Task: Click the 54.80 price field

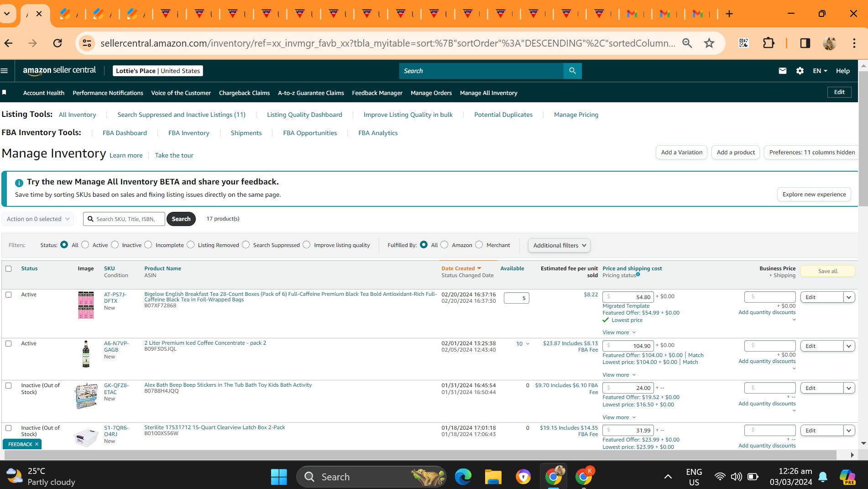Action: (x=628, y=297)
